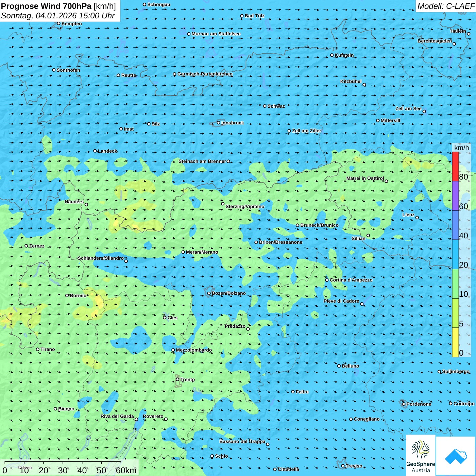The width and height of the screenshot is (476, 476).
Task: Click the Bad Tölz city marker
Action: [242, 16]
